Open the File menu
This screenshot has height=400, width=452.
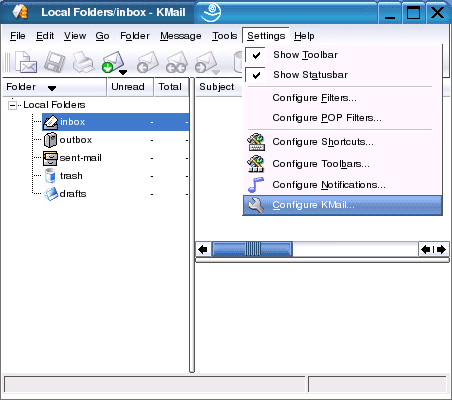point(18,36)
